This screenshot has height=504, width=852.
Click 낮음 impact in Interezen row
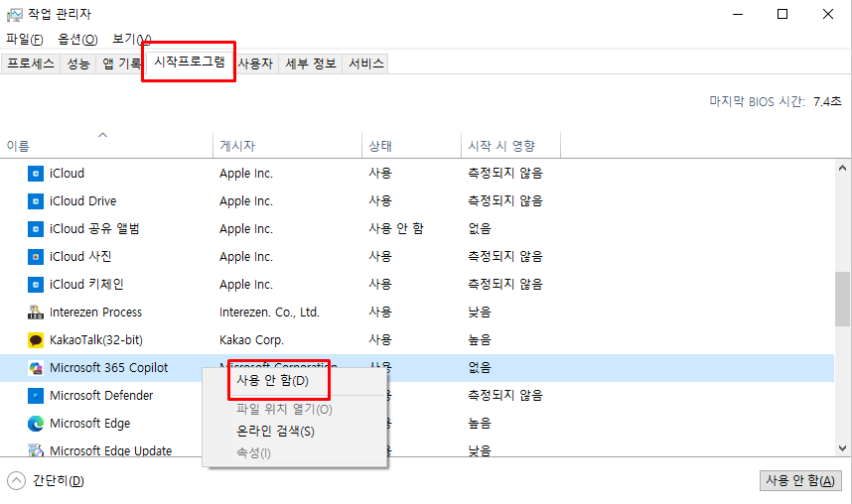[480, 313]
